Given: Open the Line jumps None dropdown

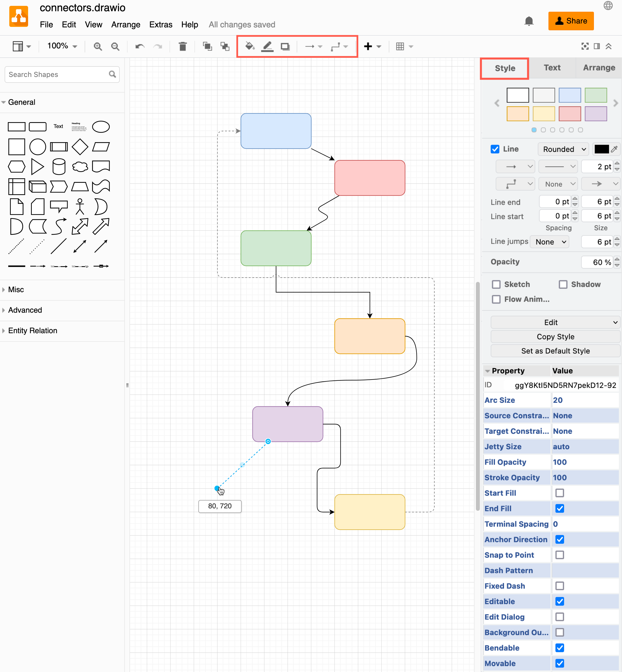Looking at the screenshot, I should click(x=549, y=242).
